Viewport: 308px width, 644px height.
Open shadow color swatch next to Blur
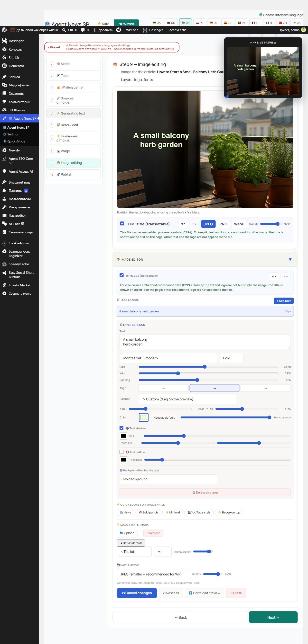pos(123,436)
